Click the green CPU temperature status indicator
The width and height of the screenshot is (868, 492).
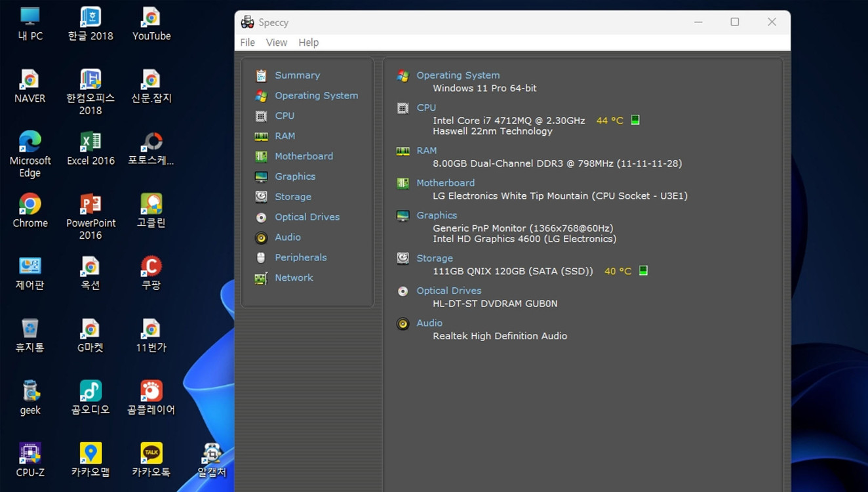(635, 120)
